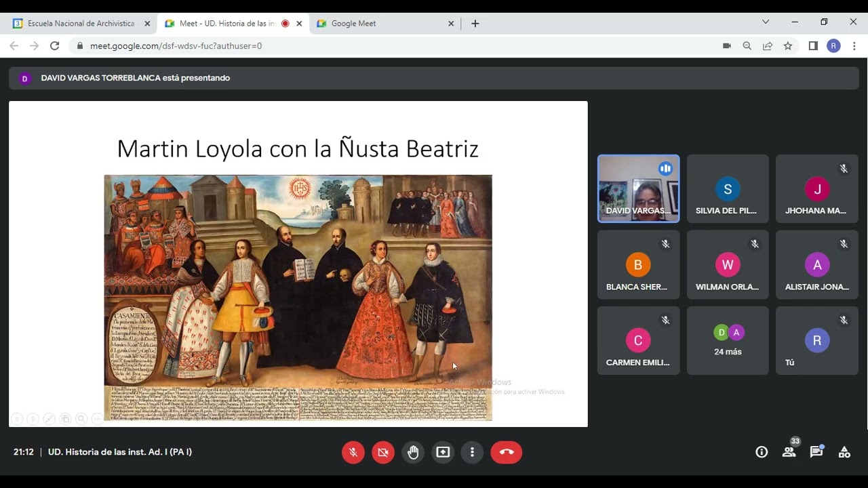Select Silvia Del Pil participant tile
Screen dimensions: 868x488
(728, 188)
